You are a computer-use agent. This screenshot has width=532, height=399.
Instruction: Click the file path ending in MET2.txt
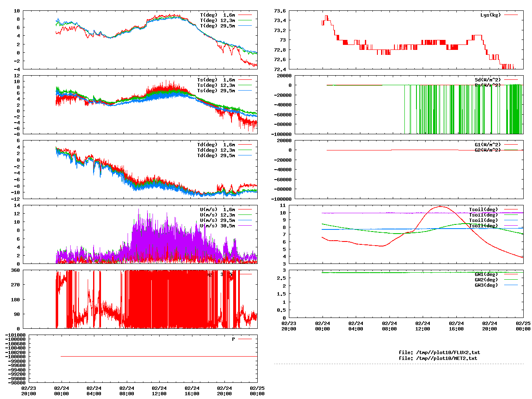438,358
